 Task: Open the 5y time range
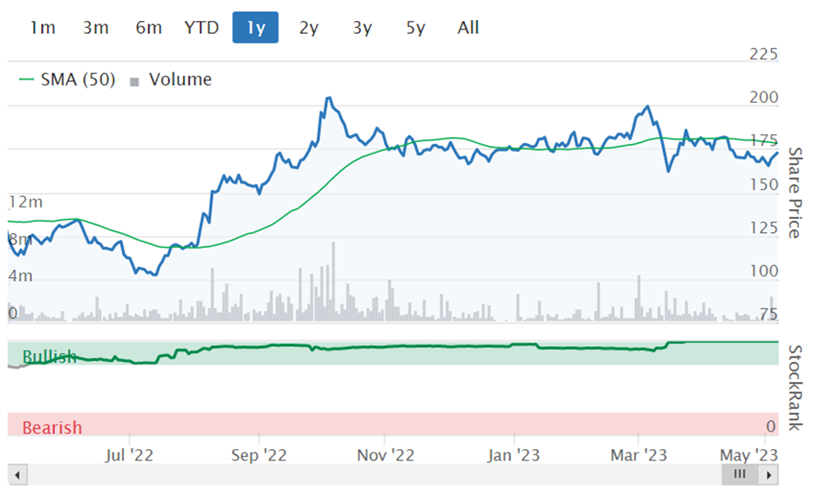415,28
